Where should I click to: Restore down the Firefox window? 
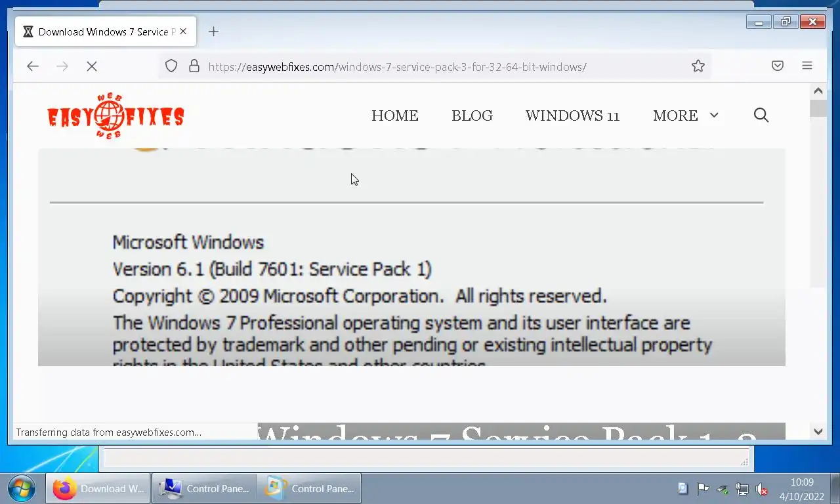point(786,22)
